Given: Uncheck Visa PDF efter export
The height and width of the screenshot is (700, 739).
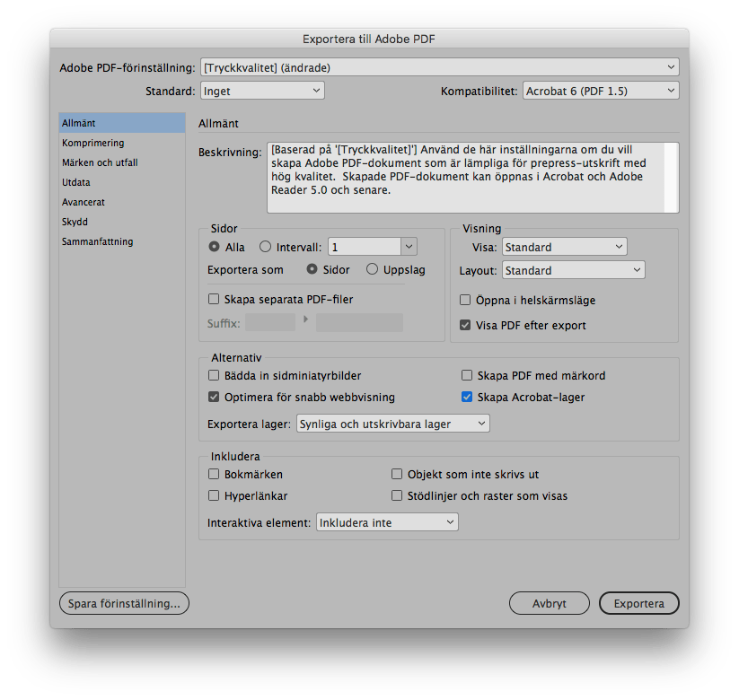Looking at the screenshot, I should (x=465, y=325).
